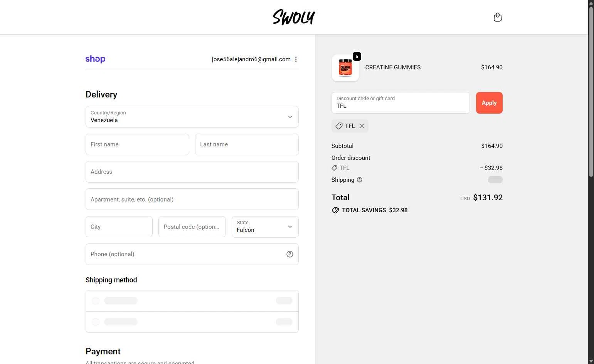Click the Swoly logo

tap(294, 17)
